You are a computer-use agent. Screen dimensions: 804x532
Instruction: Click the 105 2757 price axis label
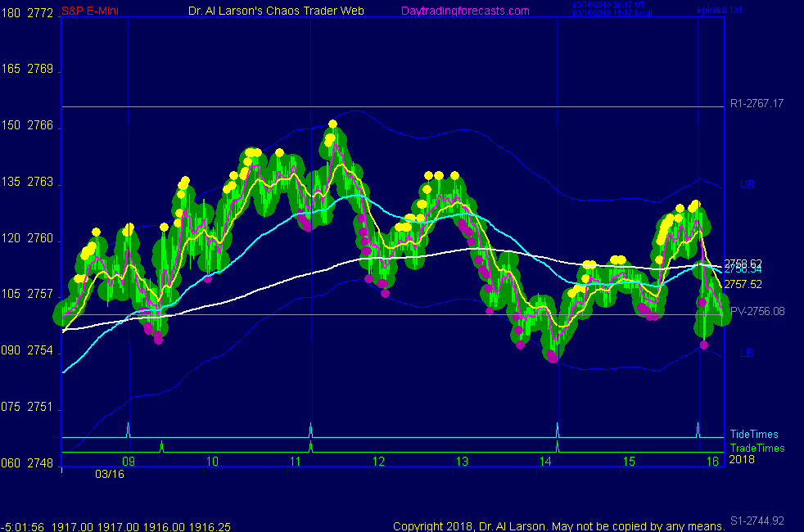27,294
